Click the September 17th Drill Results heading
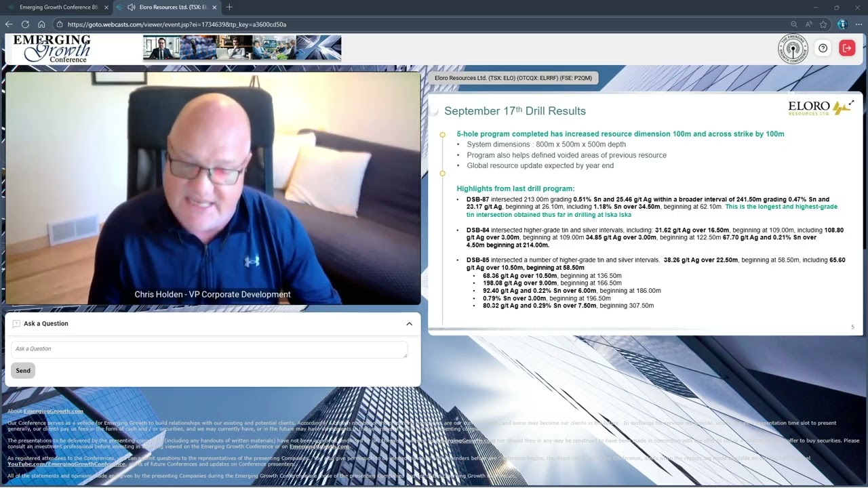Viewport: 868px width, 488px height. [x=515, y=111]
